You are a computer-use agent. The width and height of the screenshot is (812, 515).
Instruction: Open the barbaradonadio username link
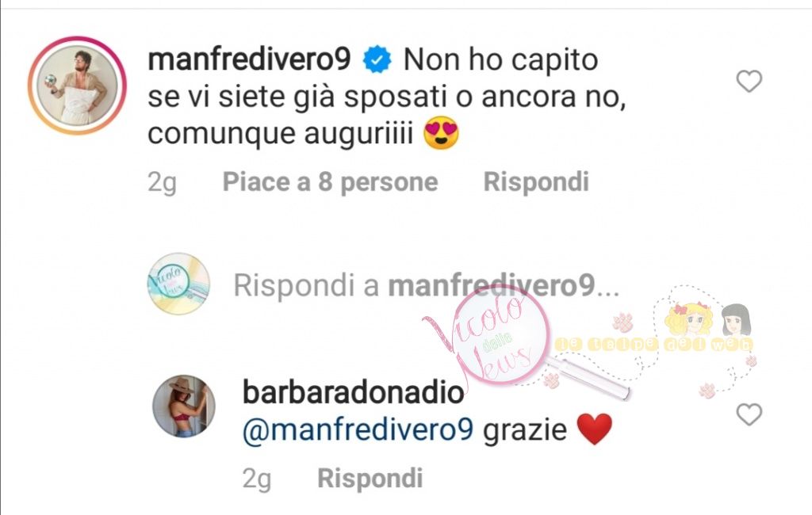(353, 392)
